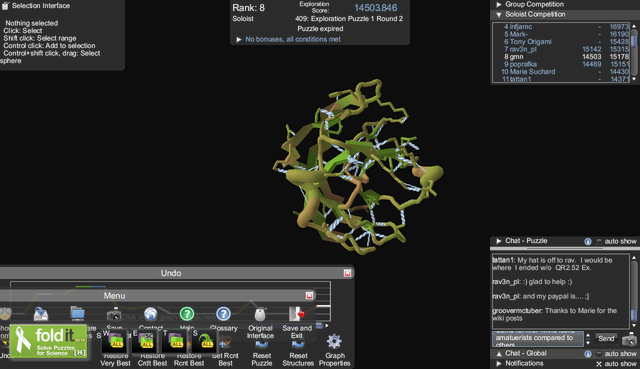Toggle auto show for Notifications
Viewport: 640px width, 369px height.
pyautogui.click(x=599, y=364)
